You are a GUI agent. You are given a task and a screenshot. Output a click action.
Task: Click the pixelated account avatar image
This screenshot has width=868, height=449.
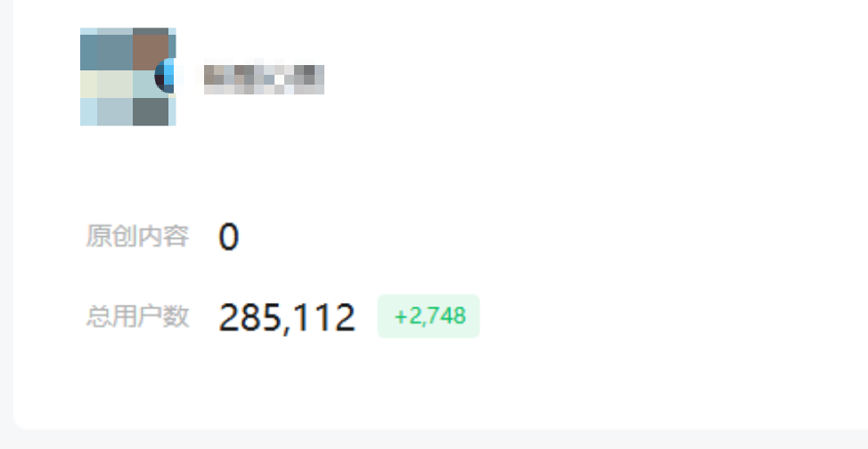tap(127, 77)
